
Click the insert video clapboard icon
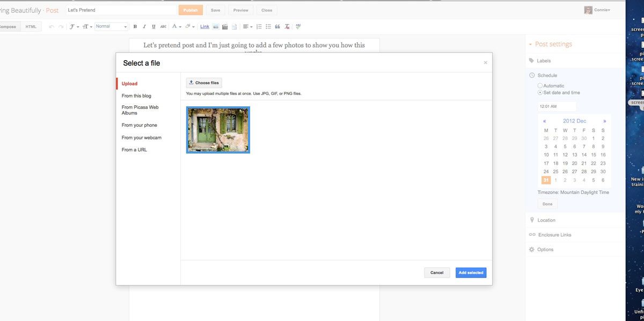point(225,26)
